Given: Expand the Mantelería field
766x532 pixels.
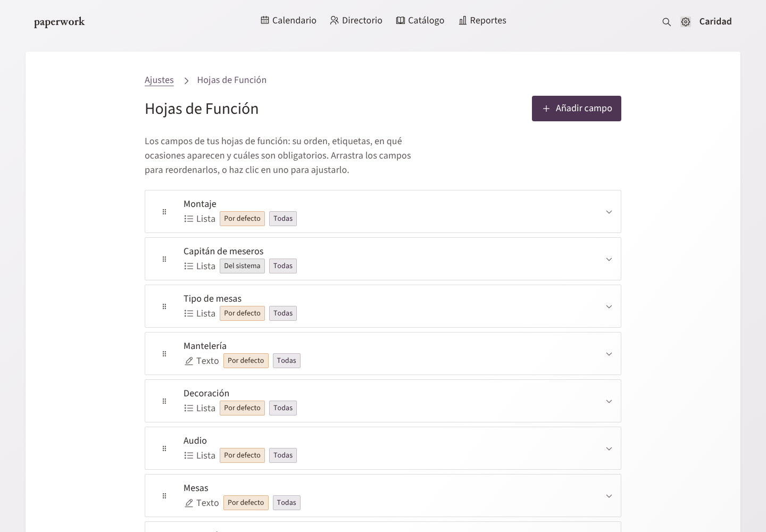Looking at the screenshot, I should point(609,354).
